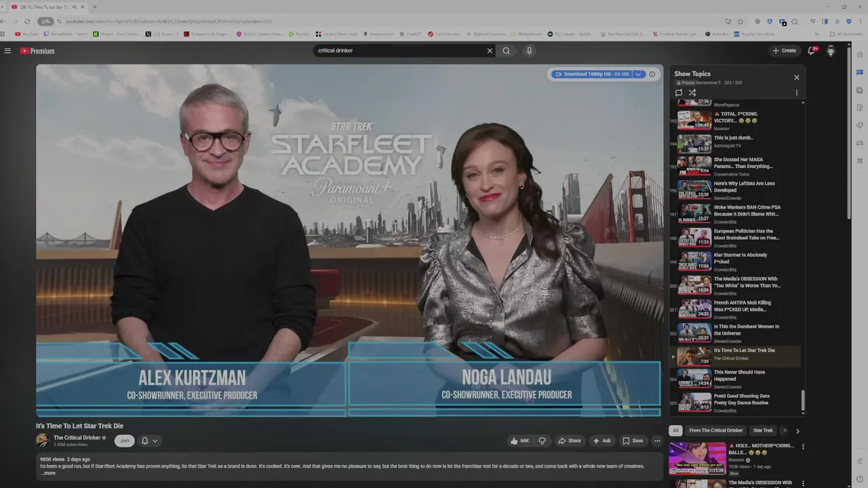Open playlist panel three-dot options
The image size is (868, 488).
tap(797, 93)
